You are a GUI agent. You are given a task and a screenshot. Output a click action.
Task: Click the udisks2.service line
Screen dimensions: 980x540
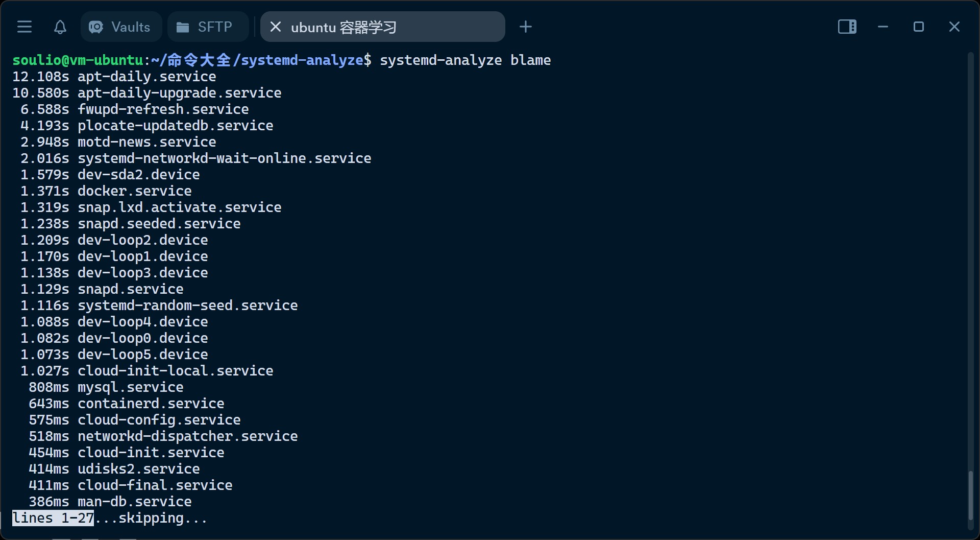(114, 469)
